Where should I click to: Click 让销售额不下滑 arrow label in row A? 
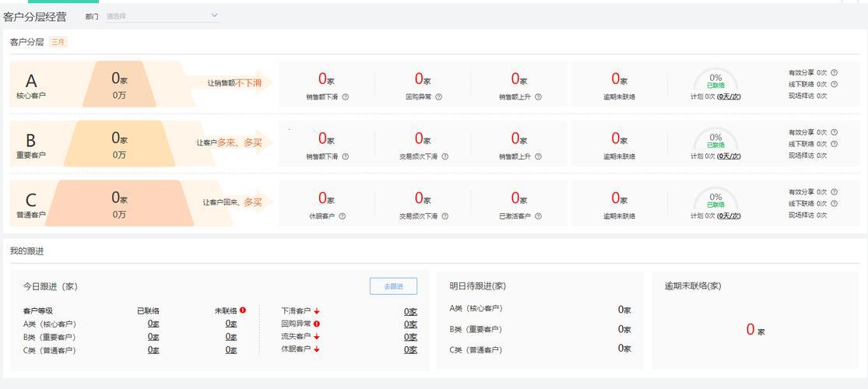[234, 83]
